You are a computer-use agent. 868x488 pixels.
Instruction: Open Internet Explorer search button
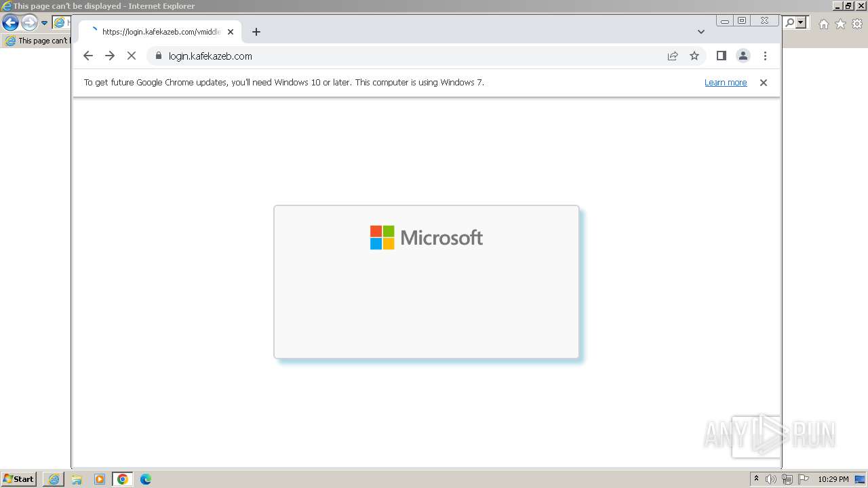790,23
